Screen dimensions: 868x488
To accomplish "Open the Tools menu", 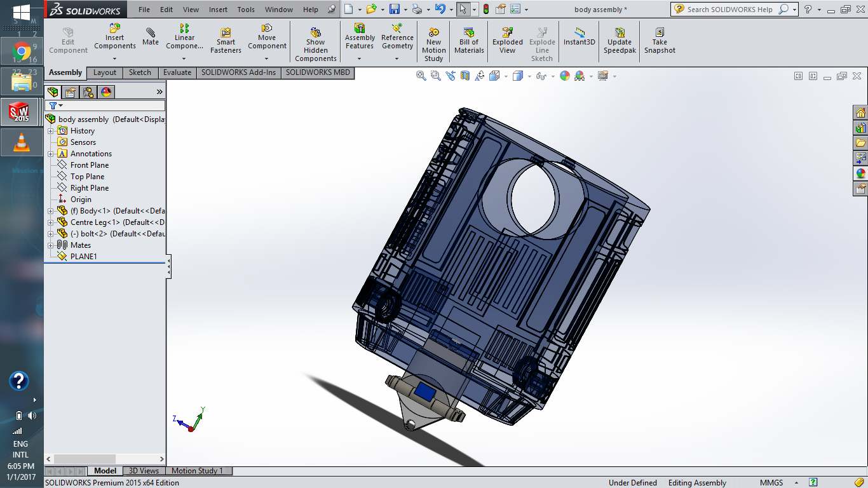I will tap(246, 10).
